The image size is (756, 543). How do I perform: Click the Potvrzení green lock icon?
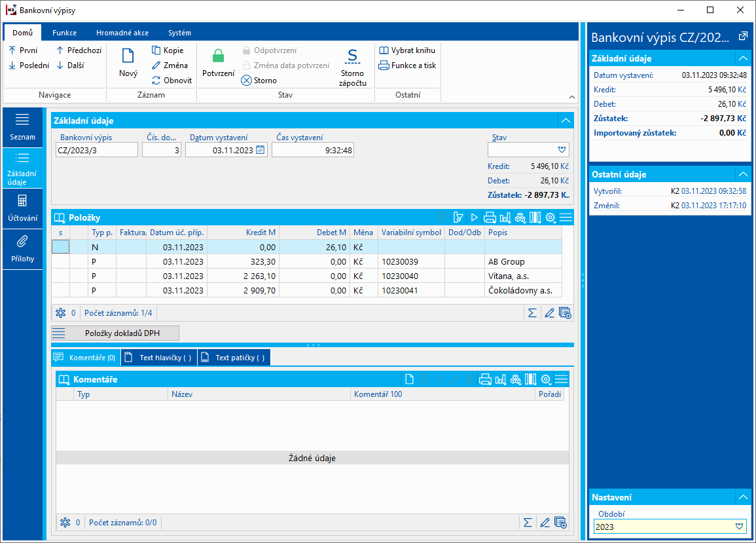click(x=218, y=57)
